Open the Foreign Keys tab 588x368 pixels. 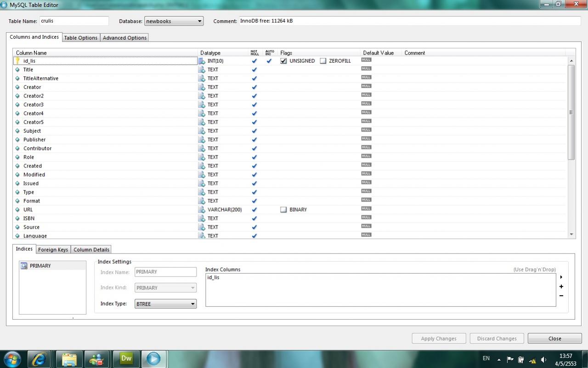point(53,250)
